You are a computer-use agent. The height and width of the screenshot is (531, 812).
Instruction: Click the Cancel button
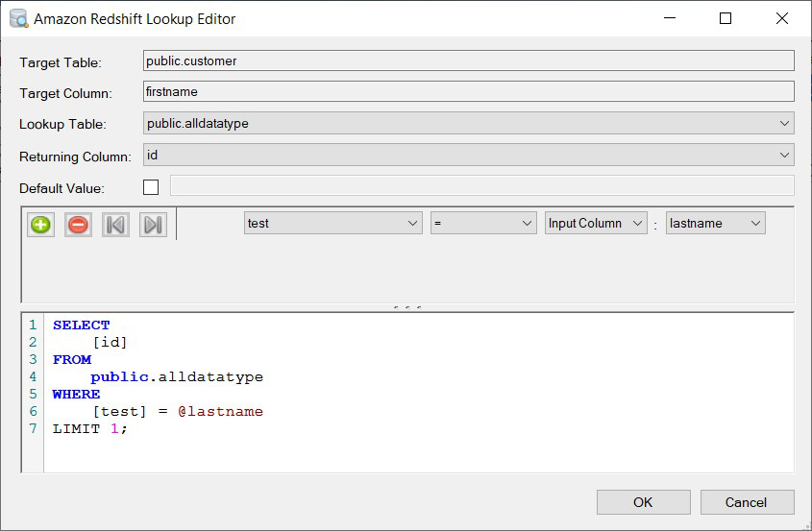click(x=747, y=502)
